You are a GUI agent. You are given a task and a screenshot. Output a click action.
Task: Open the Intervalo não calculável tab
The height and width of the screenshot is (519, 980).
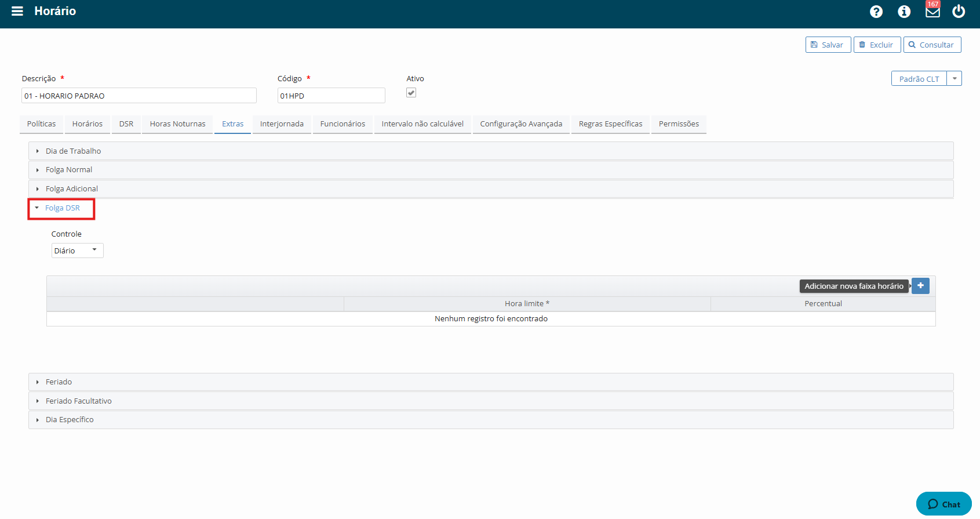point(422,124)
